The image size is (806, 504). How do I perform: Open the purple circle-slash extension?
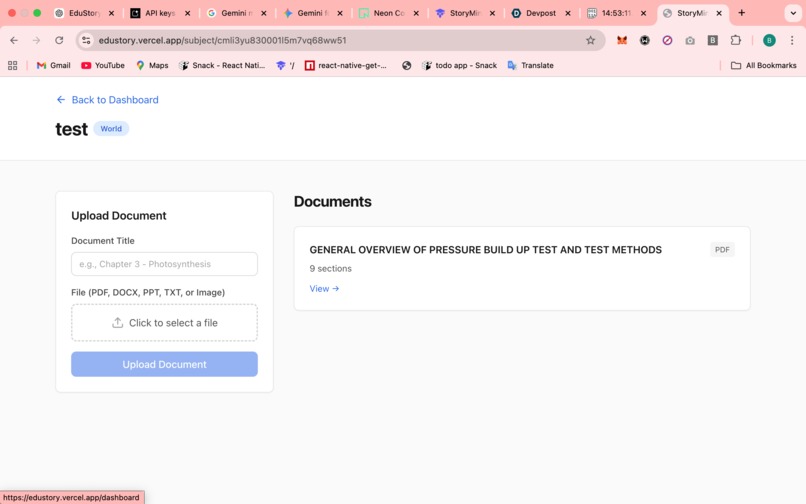pyautogui.click(x=667, y=40)
